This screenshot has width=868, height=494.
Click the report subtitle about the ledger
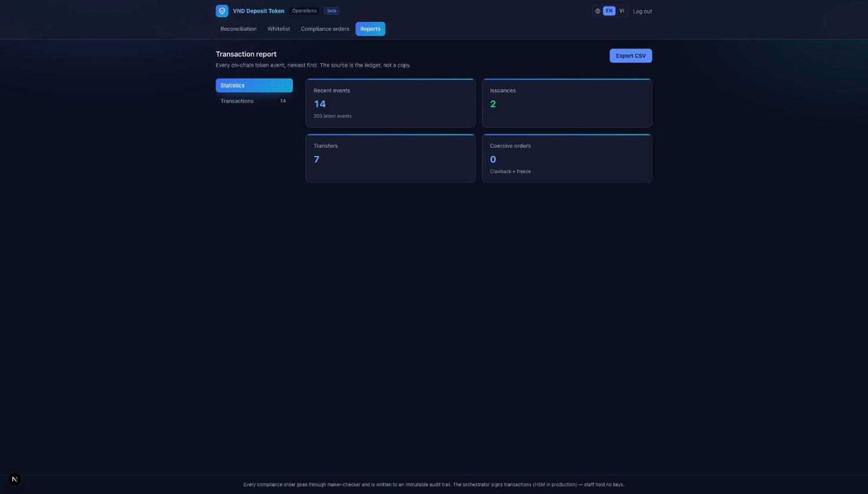point(313,65)
